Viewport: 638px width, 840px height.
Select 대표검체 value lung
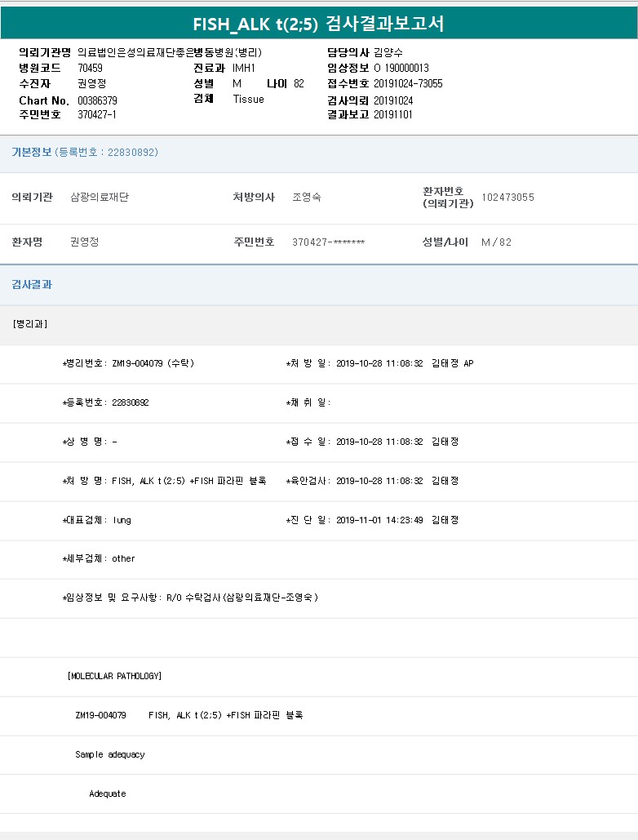(122, 520)
